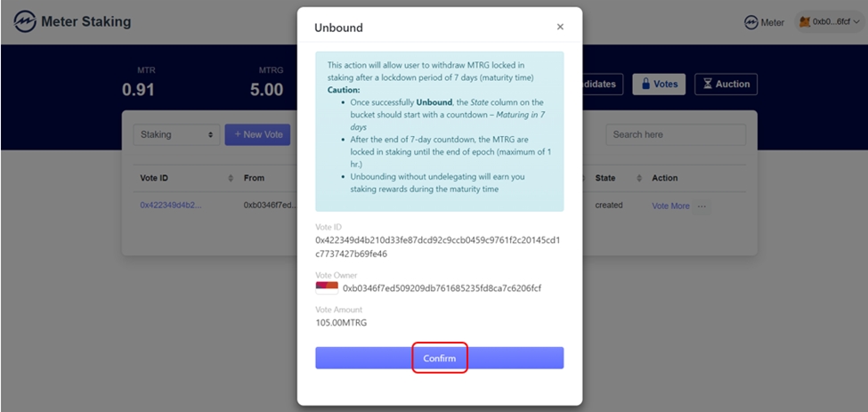Open vote ID link 0x422349d4b2...
868x412 pixels.
170,206
